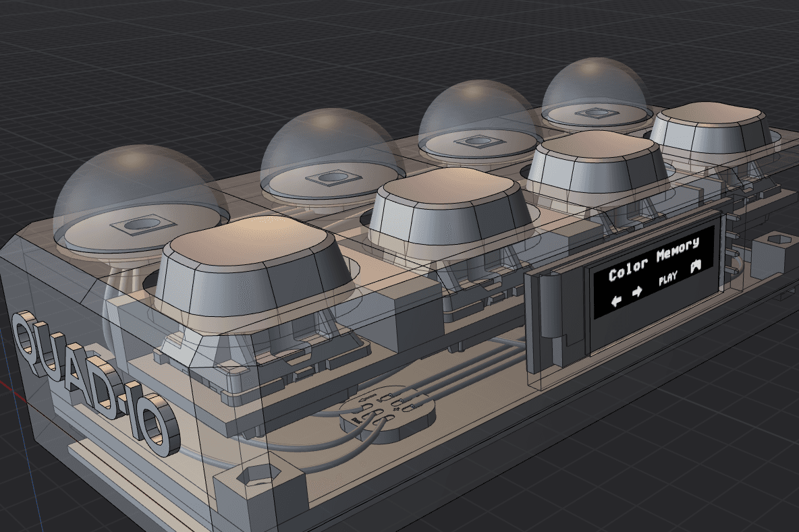Click the "Color Memory" title text
The image size is (799, 532).
click(653, 260)
